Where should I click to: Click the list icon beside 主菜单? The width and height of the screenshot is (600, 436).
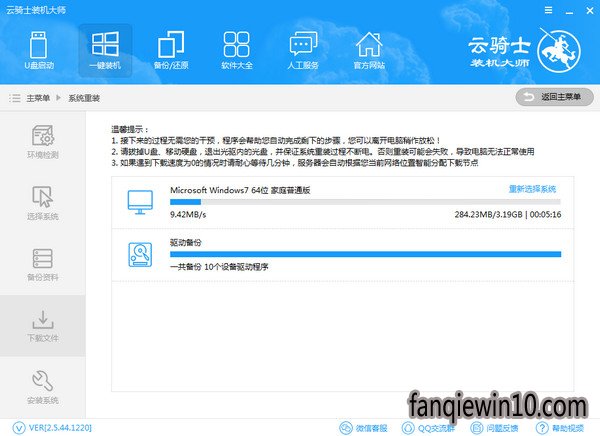tap(15, 98)
